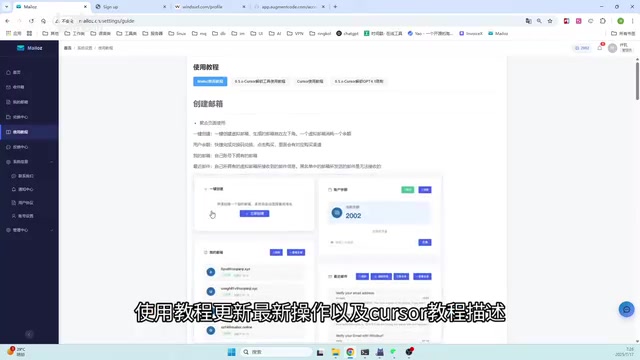Switch to the windsurf.com/profile browser tab
The height and width of the screenshot is (360, 640).
click(209, 7)
